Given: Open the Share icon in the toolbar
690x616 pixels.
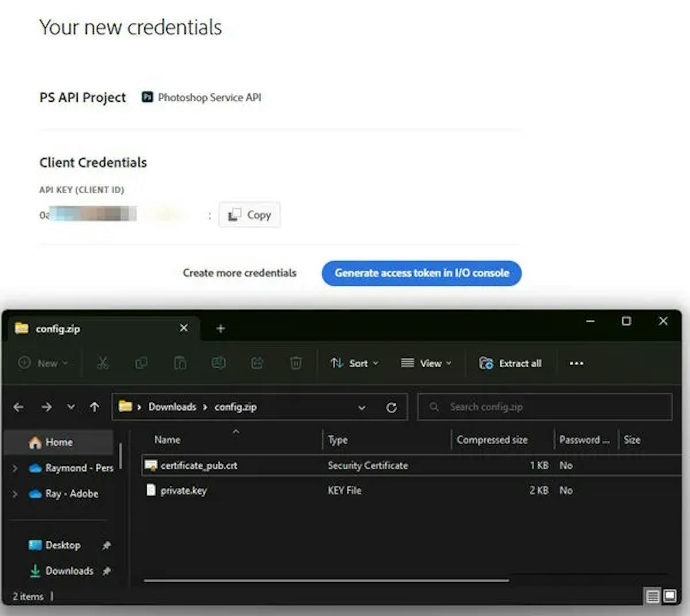Looking at the screenshot, I should point(257,363).
